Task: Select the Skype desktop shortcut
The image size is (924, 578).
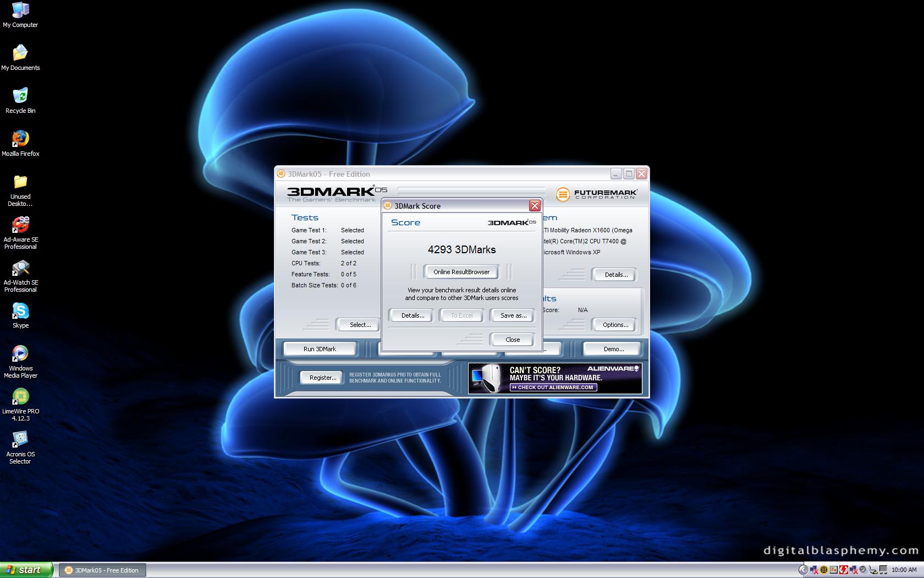Action: [x=20, y=315]
